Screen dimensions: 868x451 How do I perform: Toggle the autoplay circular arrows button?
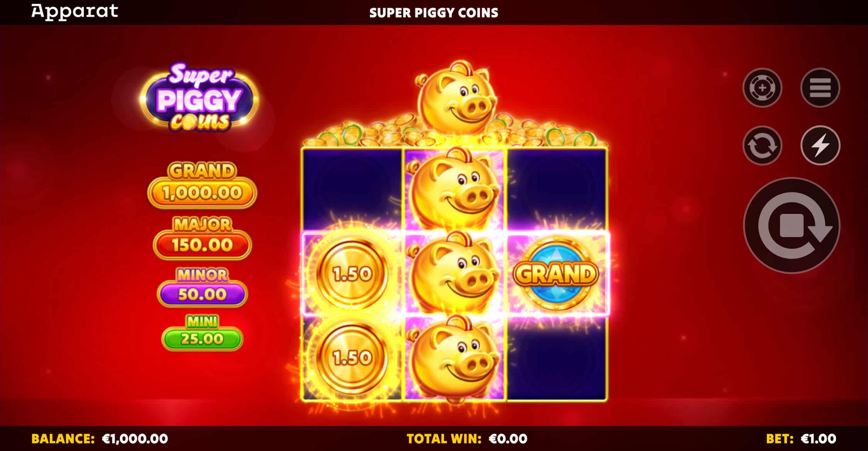(x=762, y=146)
